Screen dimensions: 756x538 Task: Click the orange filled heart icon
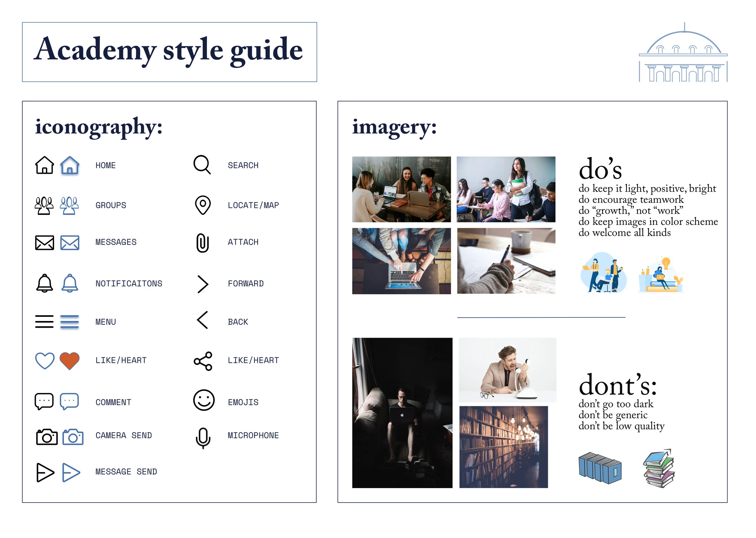70,360
